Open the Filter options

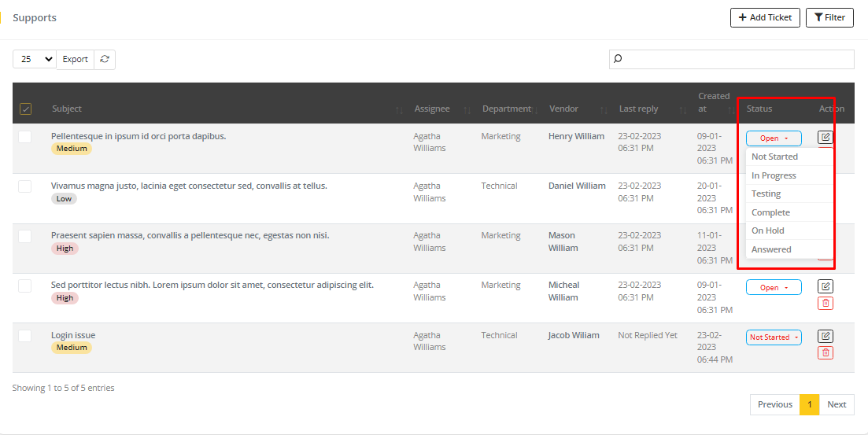click(x=829, y=17)
